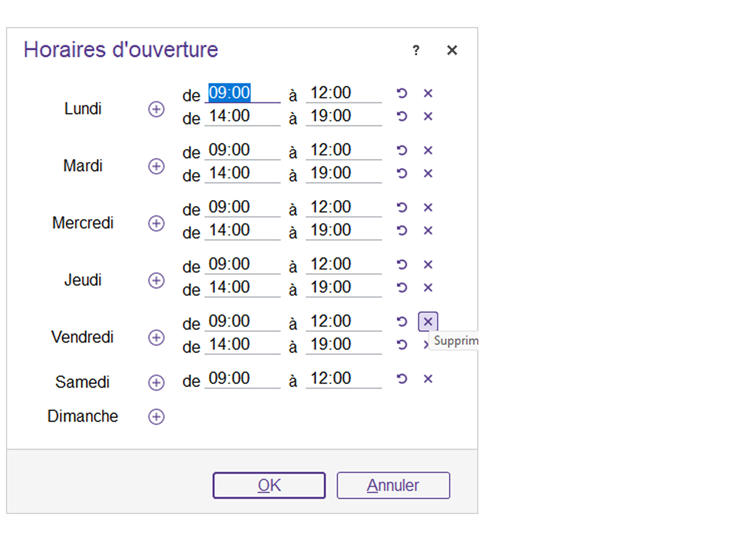Reset Lundi morning time slot
756x541 pixels.
tap(402, 93)
